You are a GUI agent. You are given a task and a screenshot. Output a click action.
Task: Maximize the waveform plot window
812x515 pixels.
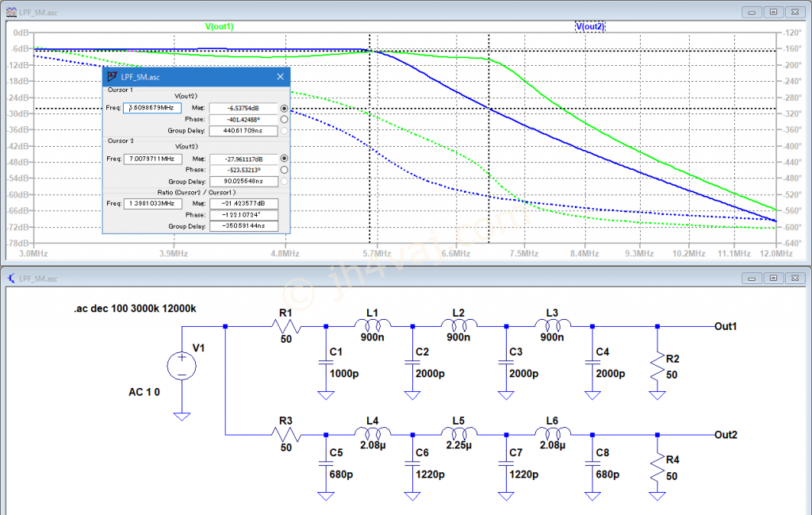tap(773, 12)
